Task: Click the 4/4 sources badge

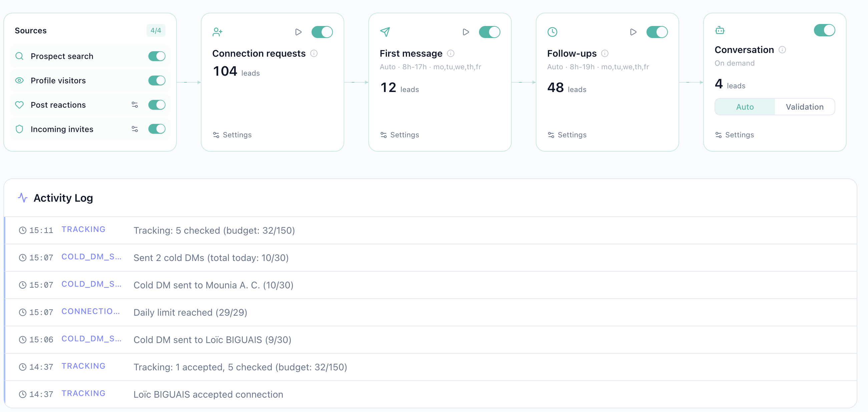Action: tap(156, 30)
